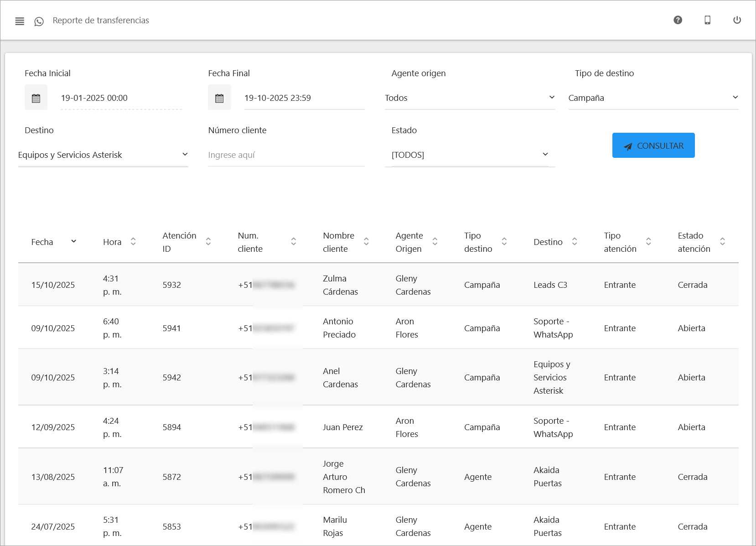Sort table by Hora column arrows

click(133, 242)
